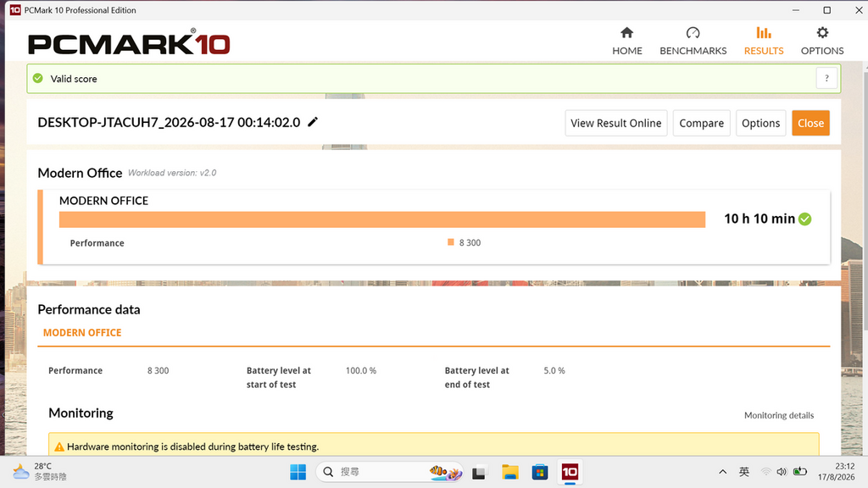The image size is (868, 488).
Task: Click the orange Modern Office battery bar
Action: pyautogui.click(x=382, y=219)
